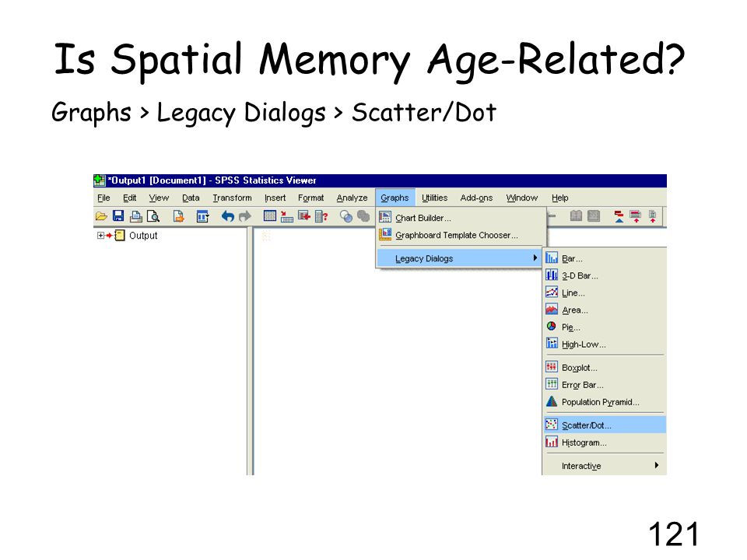
Task: Click the Collapse minus toolbar icon
Action: (x=552, y=215)
